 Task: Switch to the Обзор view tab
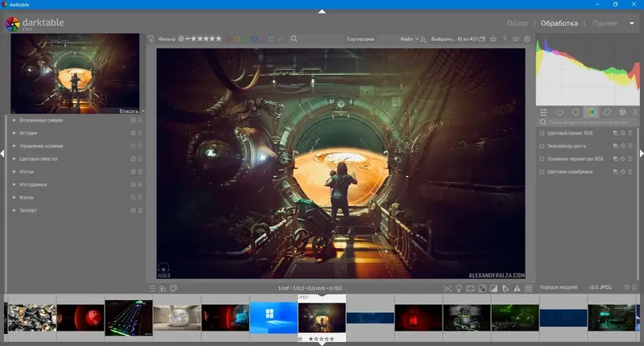(518, 23)
